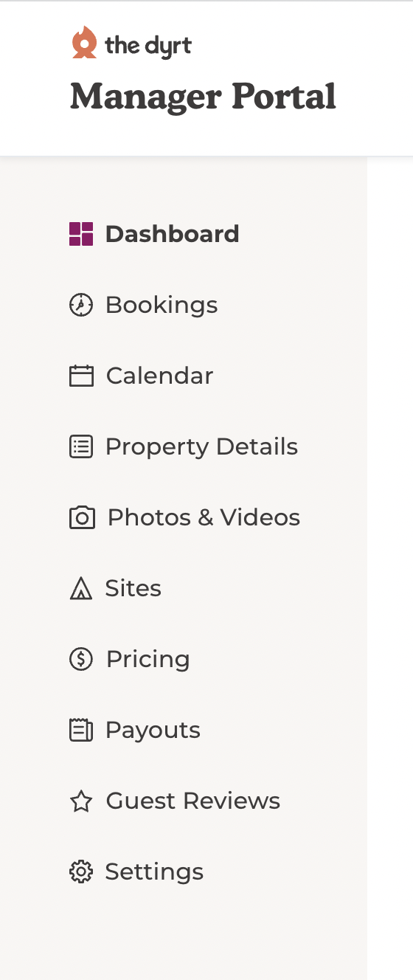
Task: Open the Photos & Videos section
Action: click(204, 517)
